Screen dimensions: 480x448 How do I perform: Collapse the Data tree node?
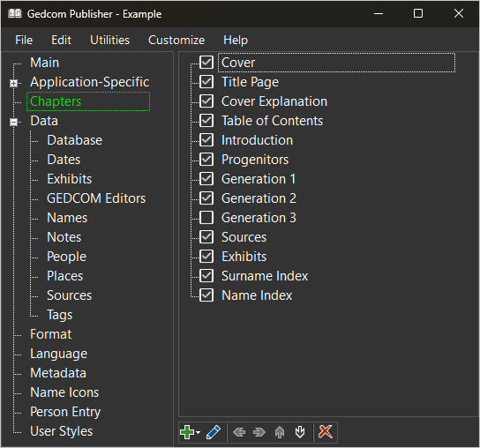(13, 122)
